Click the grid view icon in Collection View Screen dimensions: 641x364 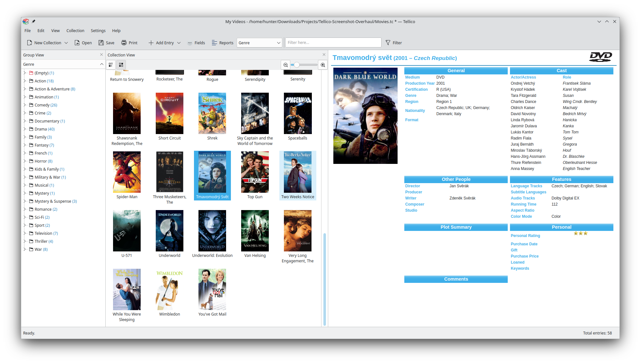point(121,65)
